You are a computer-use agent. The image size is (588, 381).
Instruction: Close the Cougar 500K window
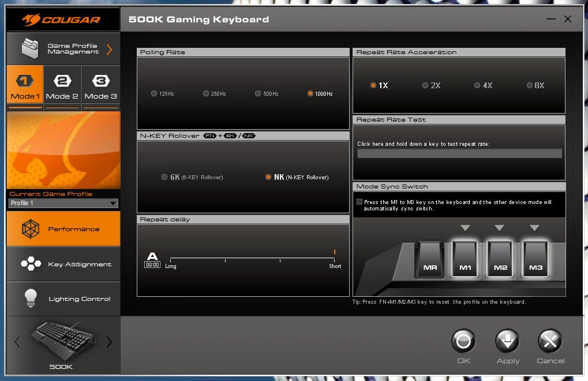click(x=568, y=19)
